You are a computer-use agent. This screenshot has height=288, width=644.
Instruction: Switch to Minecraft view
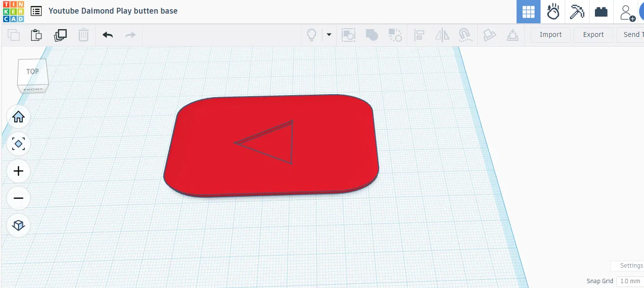[x=577, y=12]
